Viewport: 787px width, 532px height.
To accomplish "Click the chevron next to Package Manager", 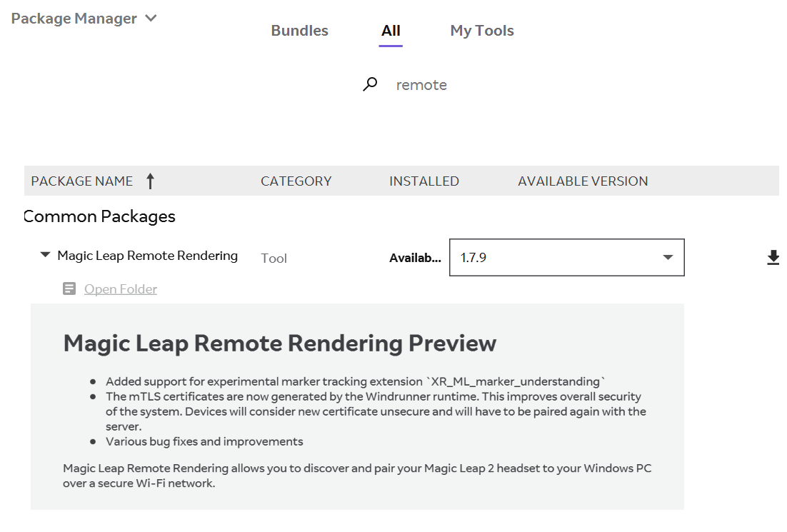I will tap(151, 18).
